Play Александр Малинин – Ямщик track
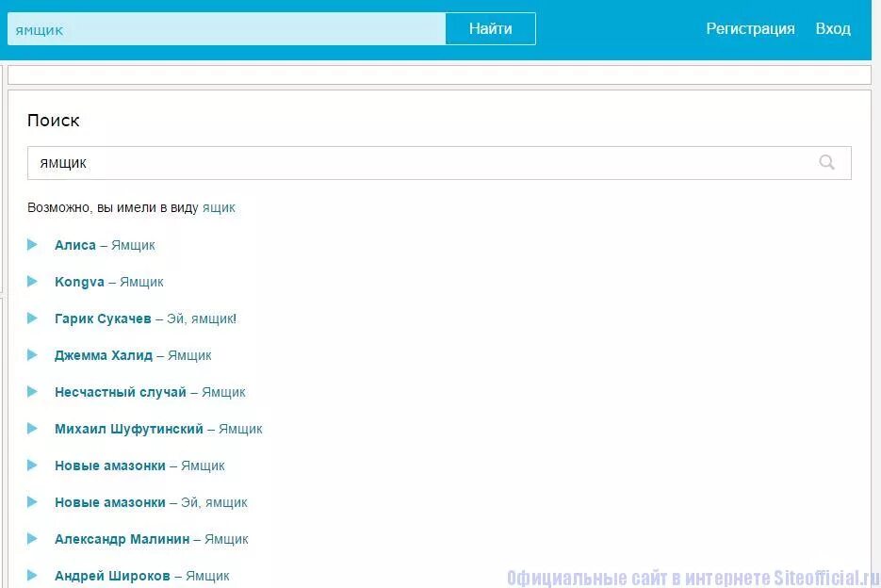Image resolution: width=881 pixels, height=588 pixels. pos(32,539)
